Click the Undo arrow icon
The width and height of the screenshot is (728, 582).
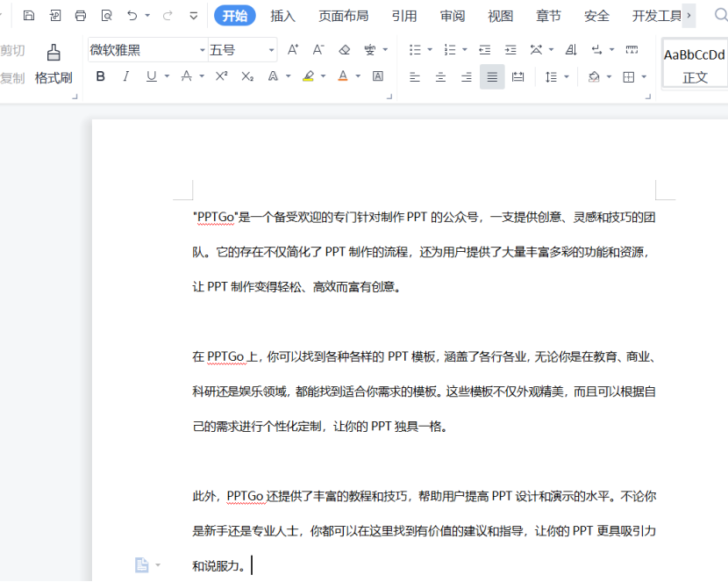(132, 16)
